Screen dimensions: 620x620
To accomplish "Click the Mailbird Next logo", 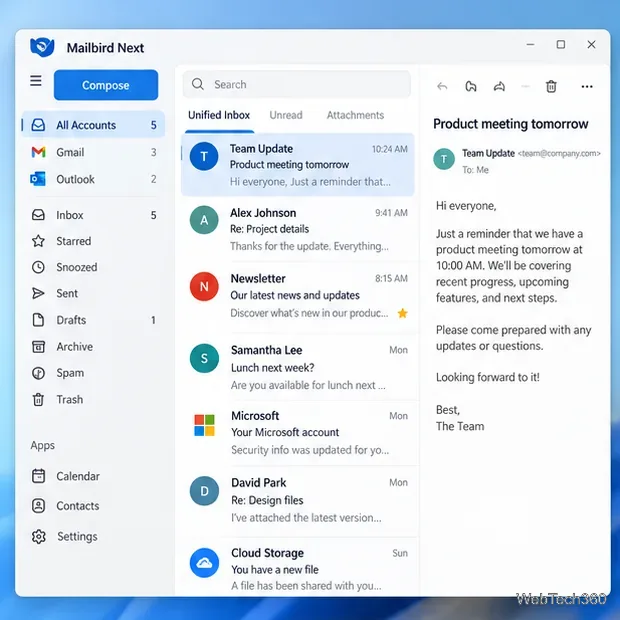I will [42, 47].
